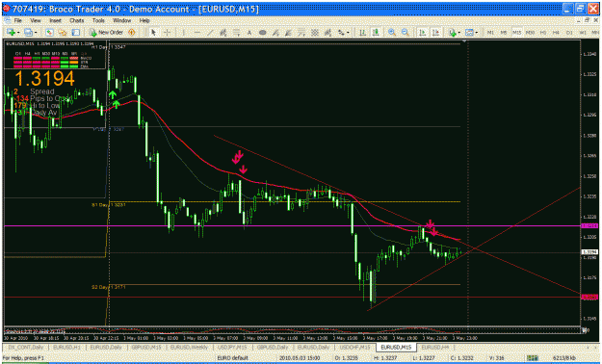The width and height of the screenshot is (602, 364).
Task: Switch to the GBPUSD,Daily chart tab
Action: tap(273, 347)
